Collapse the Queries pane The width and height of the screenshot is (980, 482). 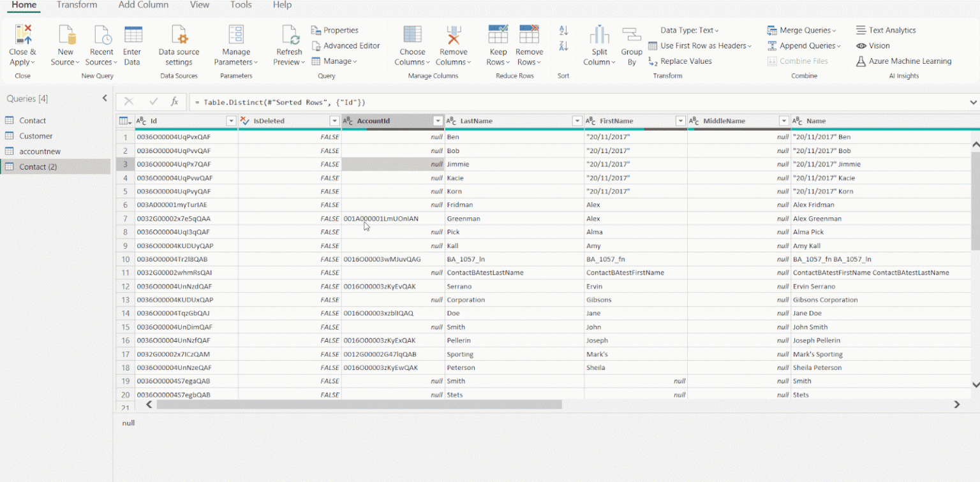105,98
